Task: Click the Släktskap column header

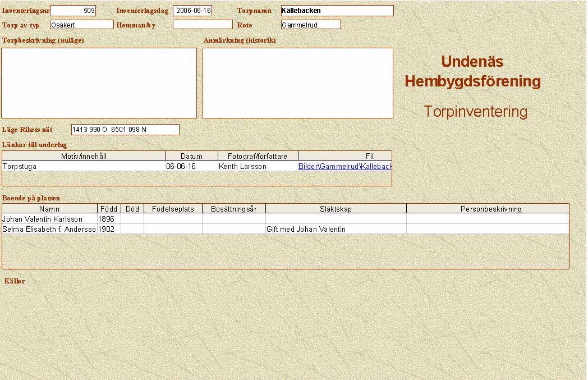Action: (x=336, y=209)
